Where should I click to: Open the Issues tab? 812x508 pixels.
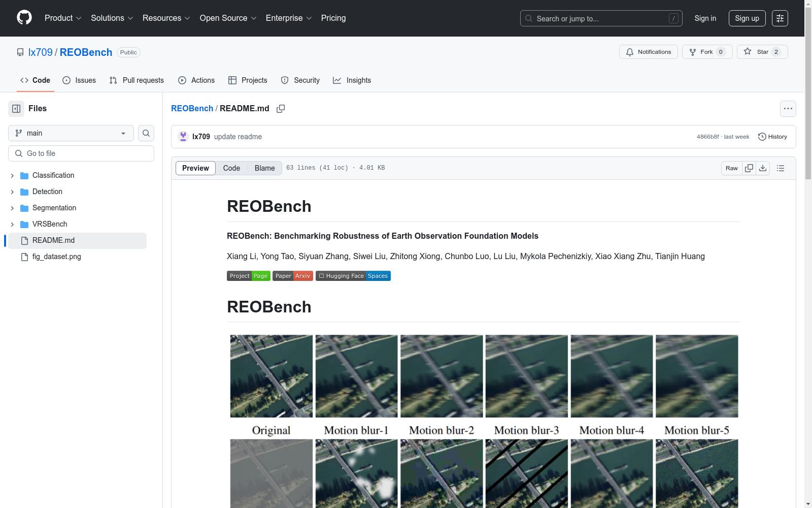pos(79,80)
